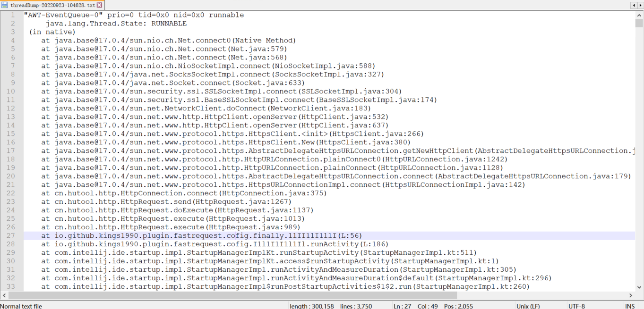Click '(StartupManagerImpl.kt:305)' on line 31
This screenshot has height=309, width=644.
[459, 270]
